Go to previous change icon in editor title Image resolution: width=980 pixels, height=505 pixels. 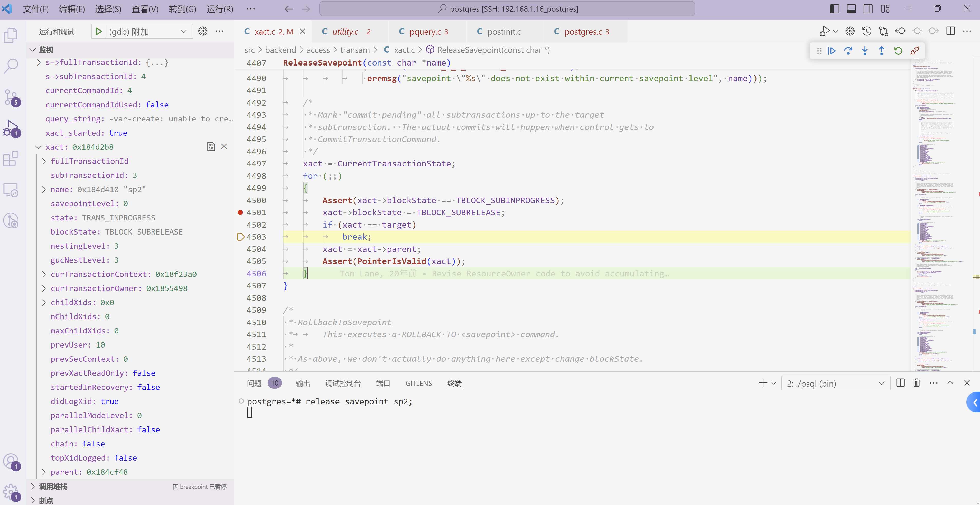click(900, 31)
